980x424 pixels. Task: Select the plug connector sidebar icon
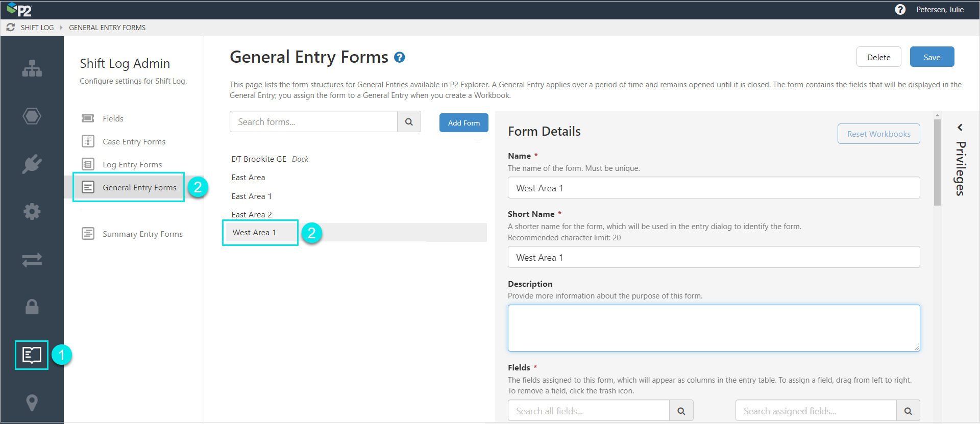point(32,164)
